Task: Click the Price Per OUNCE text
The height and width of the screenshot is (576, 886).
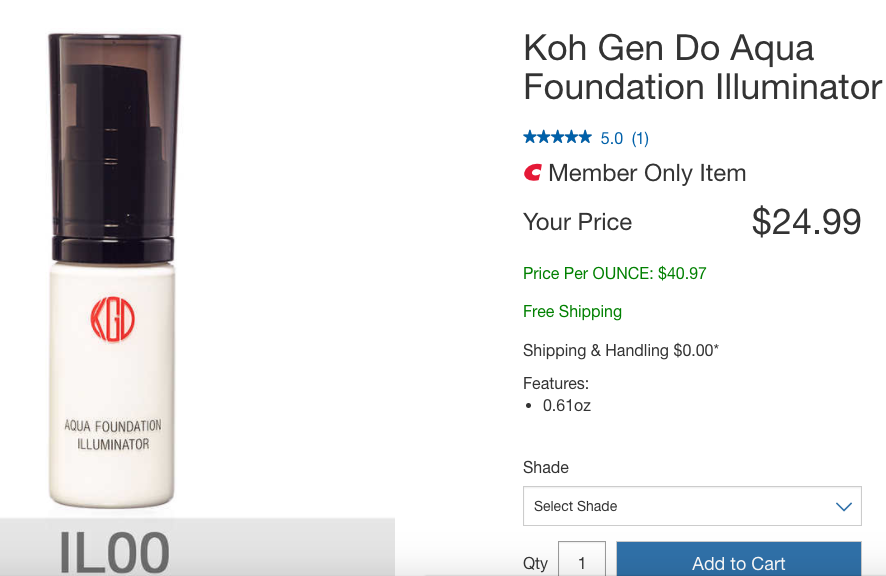Action: [x=615, y=274]
